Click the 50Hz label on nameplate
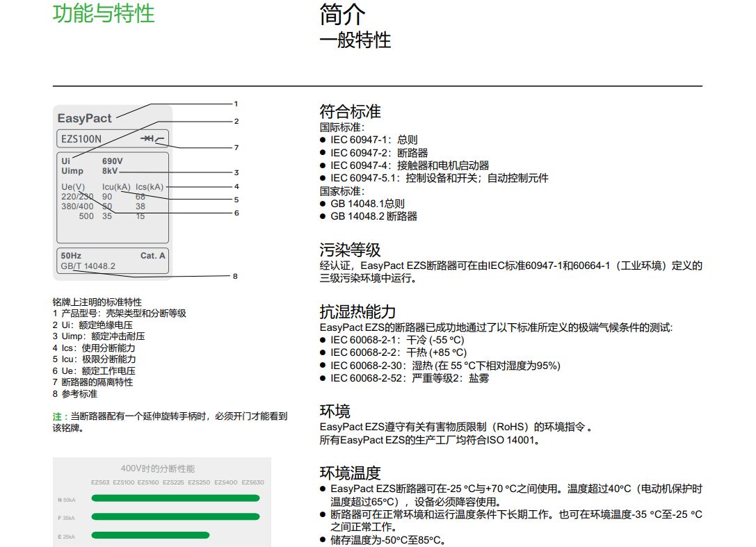 coord(71,255)
